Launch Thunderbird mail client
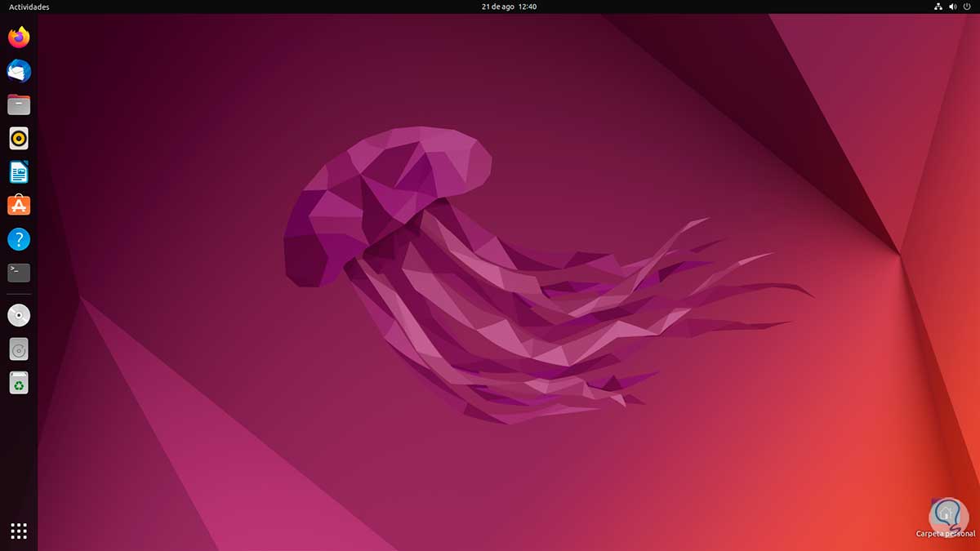This screenshot has height=551, width=980. click(x=19, y=71)
